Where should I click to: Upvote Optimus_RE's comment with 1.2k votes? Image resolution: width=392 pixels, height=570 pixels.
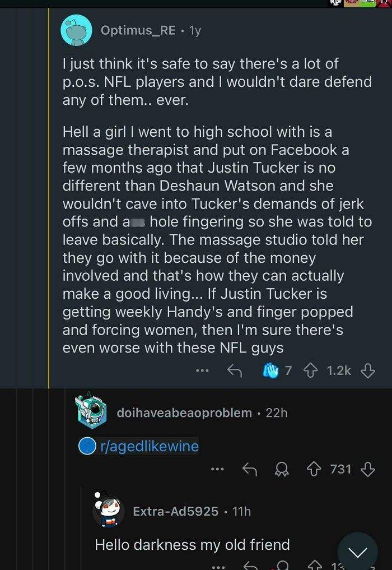(310, 370)
